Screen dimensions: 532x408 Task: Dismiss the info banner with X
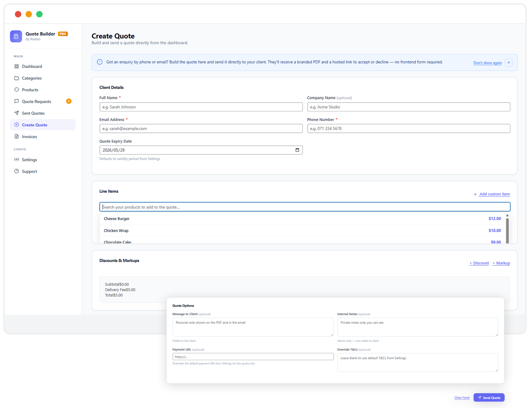coord(509,62)
